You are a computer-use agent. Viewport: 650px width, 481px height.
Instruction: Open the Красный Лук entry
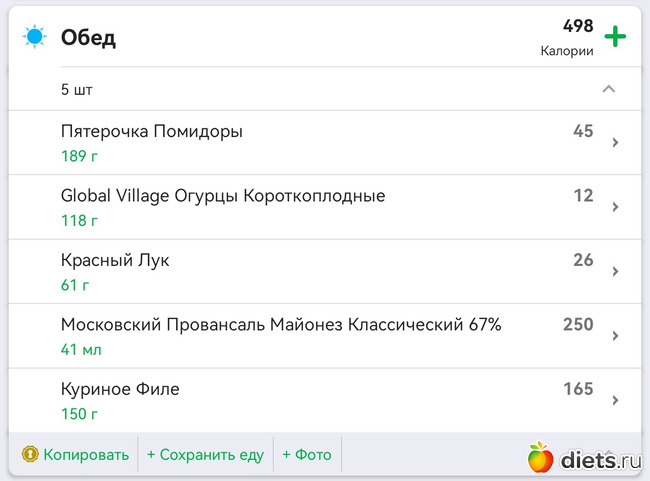tap(115, 260)
